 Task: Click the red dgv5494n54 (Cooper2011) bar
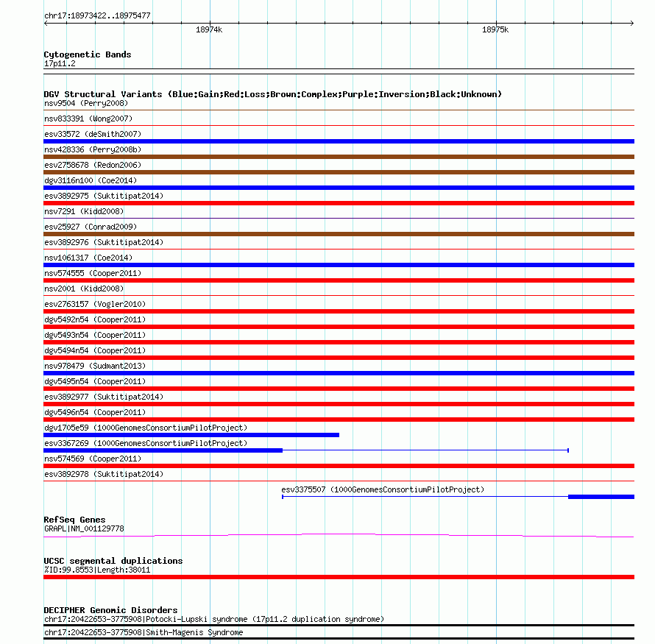pyautogui.click(x=339, y=358)
